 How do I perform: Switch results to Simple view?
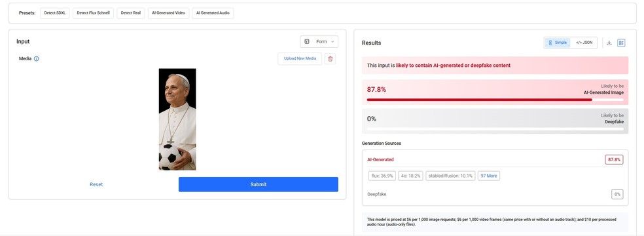tap(558, 43)
